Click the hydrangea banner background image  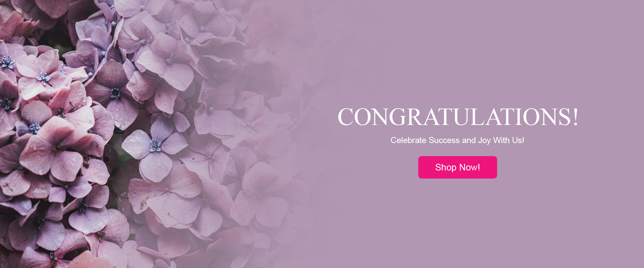(x=322, y=134)
